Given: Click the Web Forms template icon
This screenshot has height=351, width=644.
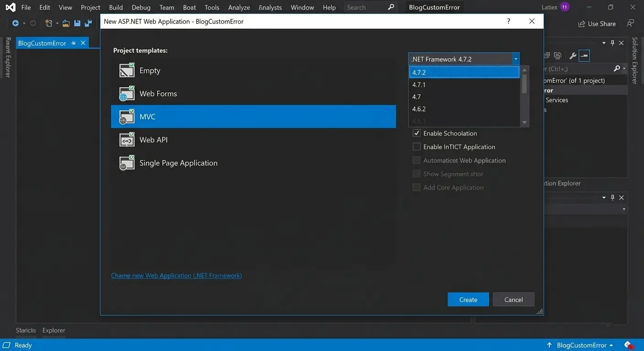Looking at the screenshot, I should pyautogui.click(x=127, y=93).
